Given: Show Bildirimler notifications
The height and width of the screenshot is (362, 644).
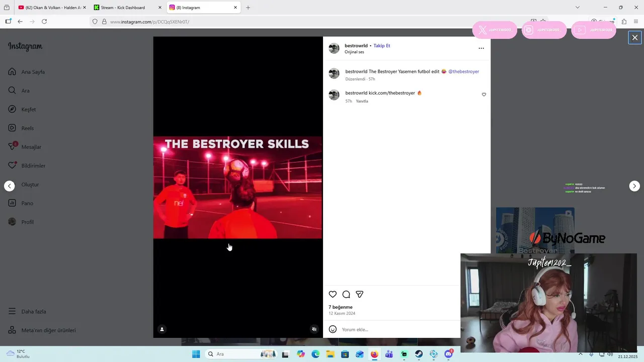Looking at the screenshot, I should (27, 166).
